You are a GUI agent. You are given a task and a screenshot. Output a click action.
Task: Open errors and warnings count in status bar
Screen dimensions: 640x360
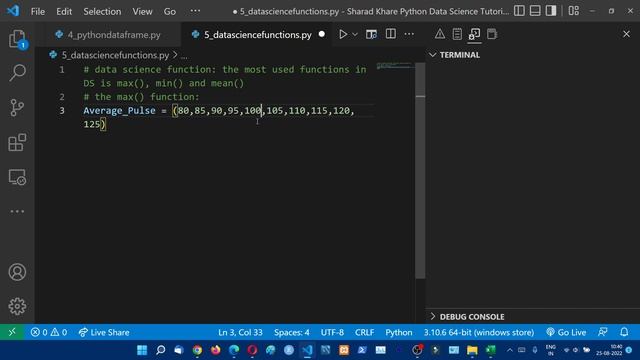49,332
